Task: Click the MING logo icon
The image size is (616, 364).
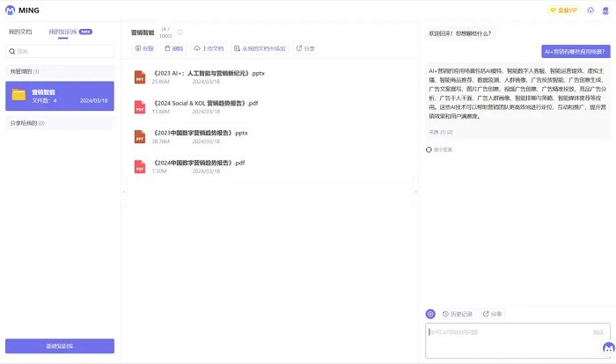Action: (10, 11)
